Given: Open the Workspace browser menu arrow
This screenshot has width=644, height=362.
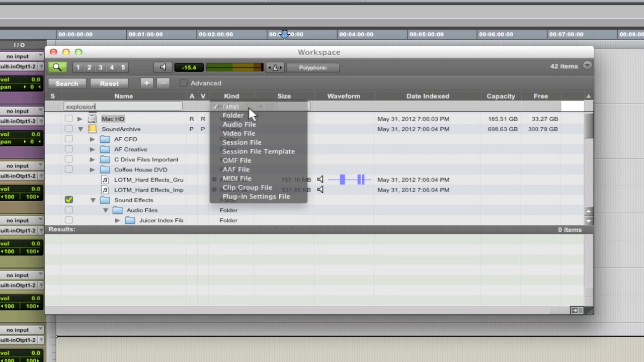Looking at the screenshot, I should pos(587,66).
